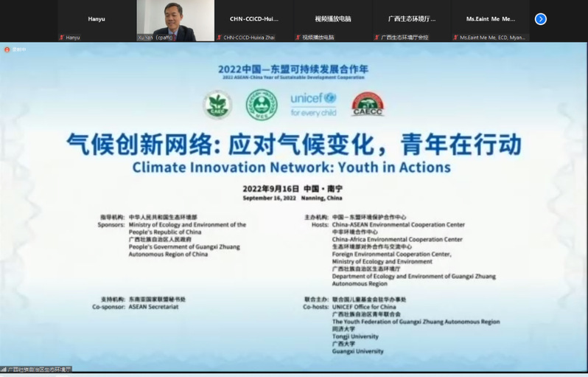The width and height of the screenshot is (588, 377).
Task: Select the Ms.Eaint Me Me… participant tile
Action: pyautogui.click(x=491, y=21)
